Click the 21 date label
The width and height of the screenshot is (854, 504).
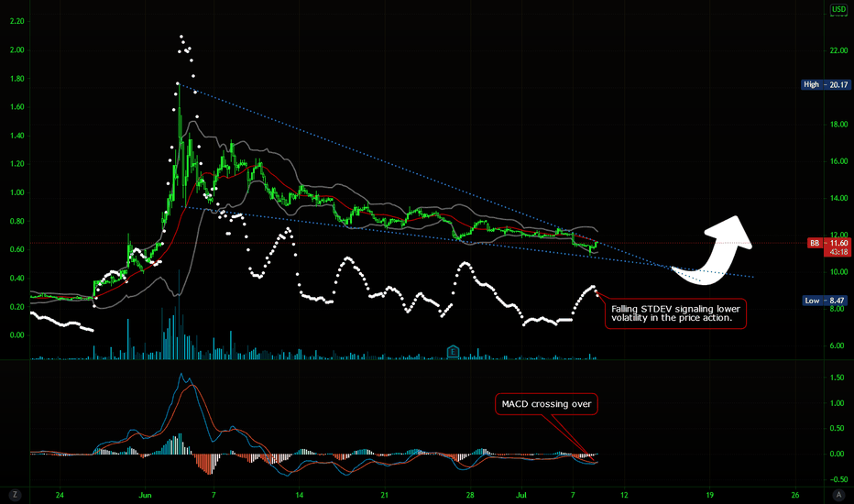(x=385, y=495)
